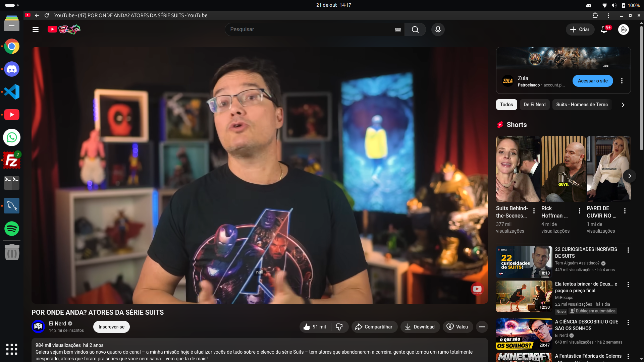Select the De Ei Nerd filter chip
This screenshot has width=644, height=362.
pyautogui.click(x=534, y=105)
